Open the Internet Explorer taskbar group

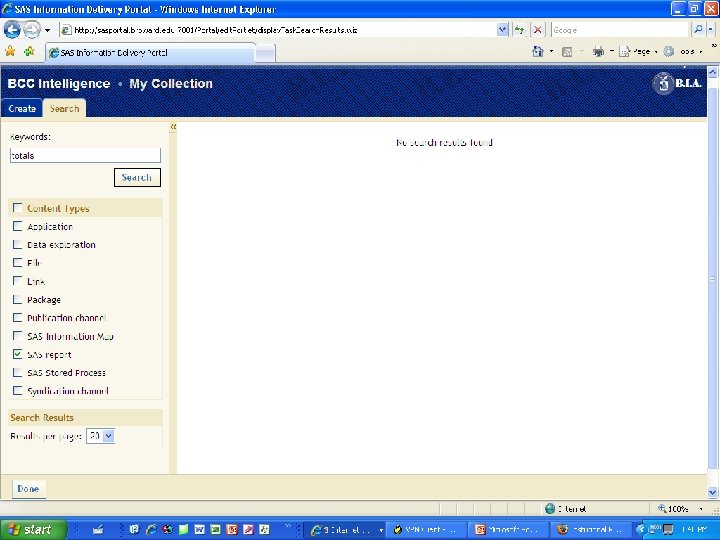347,530
